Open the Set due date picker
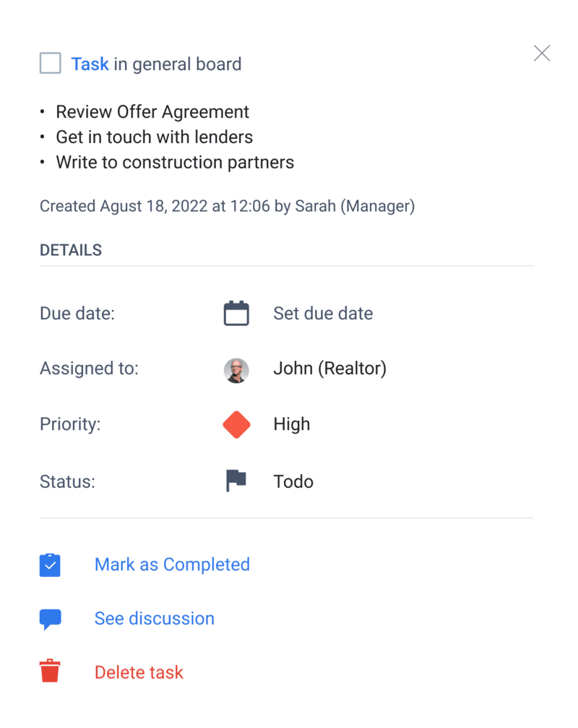 coord(323,313)
